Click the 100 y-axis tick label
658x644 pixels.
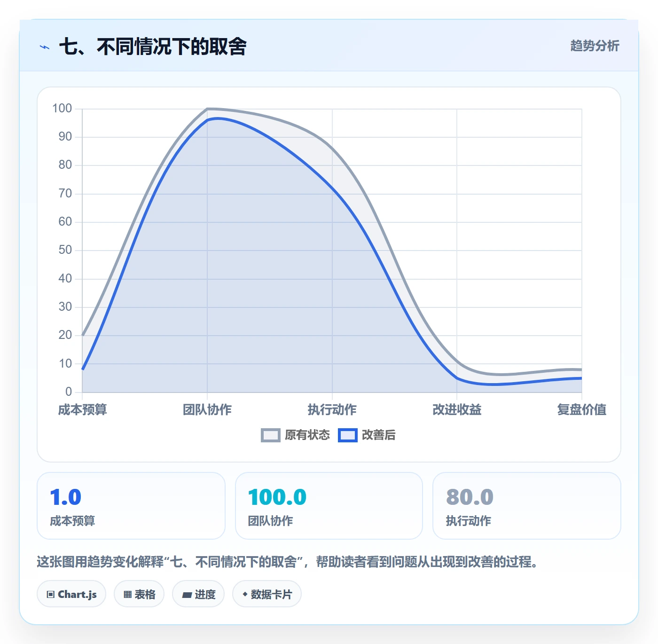[x=62, y=109]
